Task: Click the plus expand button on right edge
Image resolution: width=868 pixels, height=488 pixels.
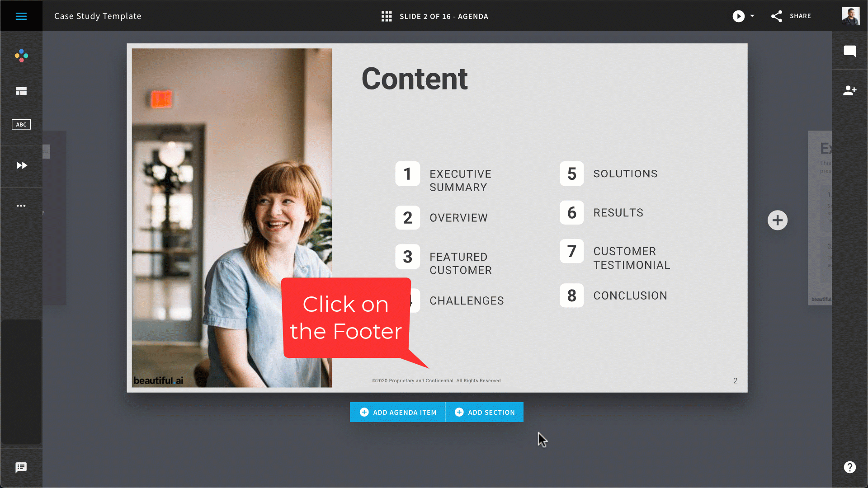Action: [778, 219]
